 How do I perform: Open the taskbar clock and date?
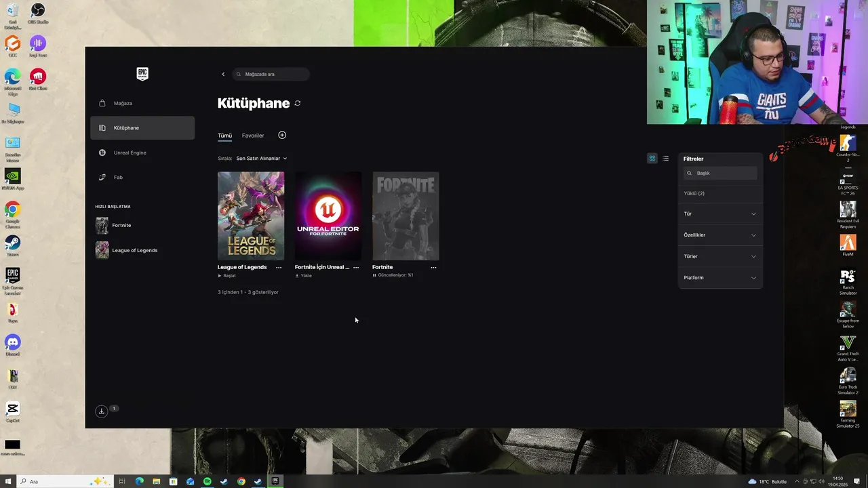click(838, 481)
